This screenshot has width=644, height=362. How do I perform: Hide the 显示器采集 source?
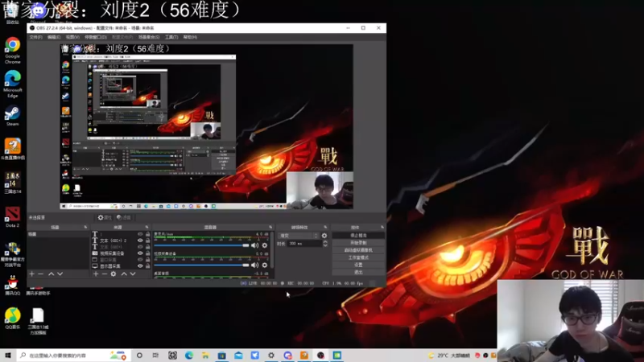click(140, 266)
